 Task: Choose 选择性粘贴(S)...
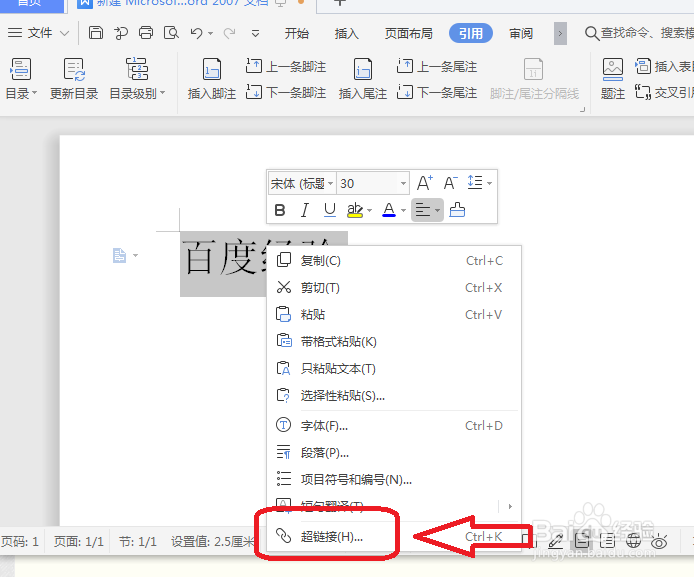(394, 396)
